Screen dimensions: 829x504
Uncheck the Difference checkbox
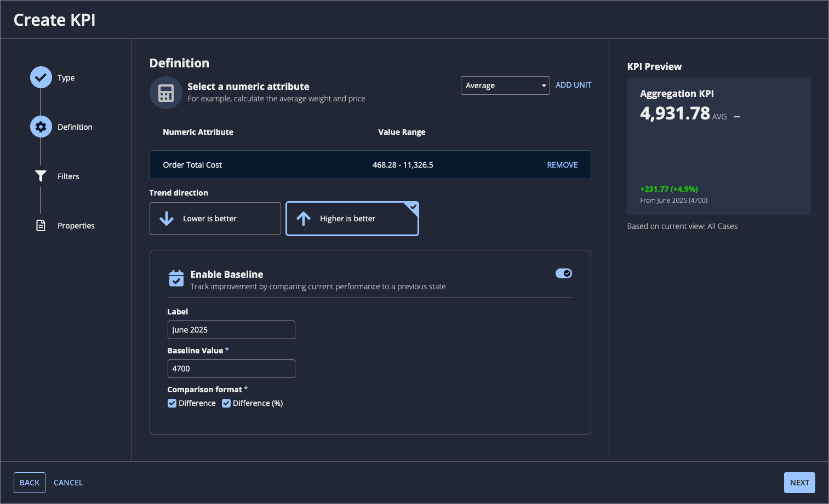(172, 403)
